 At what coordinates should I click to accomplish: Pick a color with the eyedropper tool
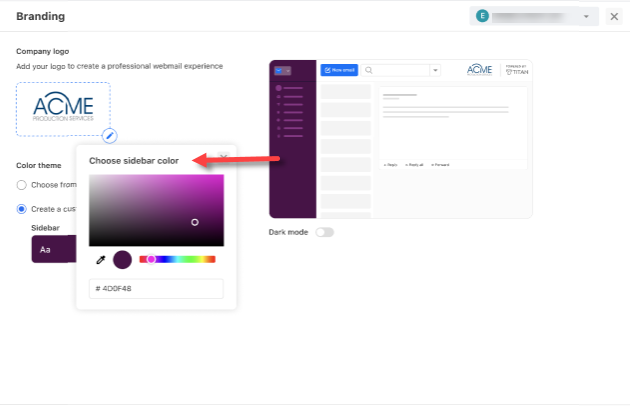tap(100, 260)
